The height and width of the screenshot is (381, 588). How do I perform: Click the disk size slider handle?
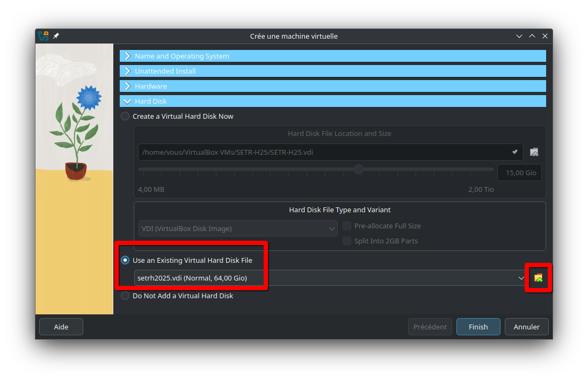(359, 169)
